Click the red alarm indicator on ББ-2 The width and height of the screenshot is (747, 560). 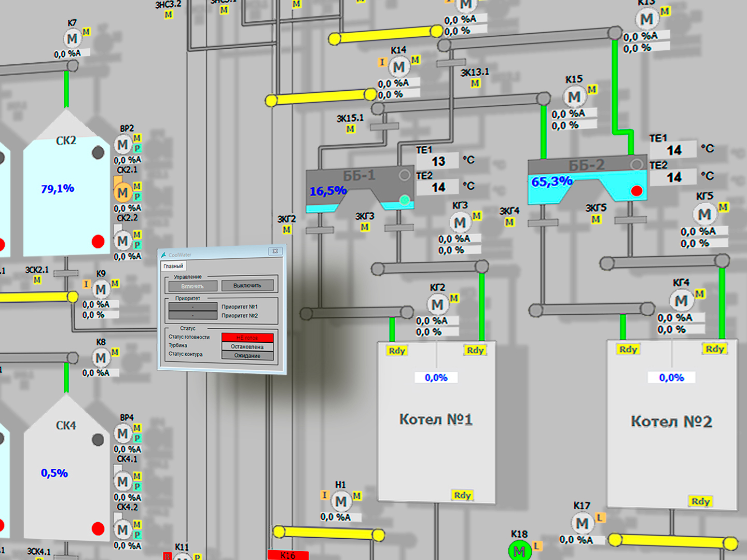637,191
